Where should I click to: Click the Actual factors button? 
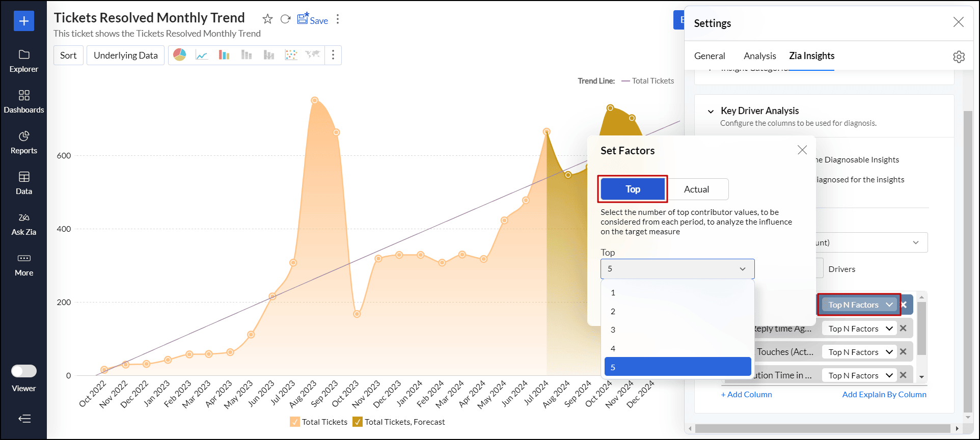click(696, 189)
